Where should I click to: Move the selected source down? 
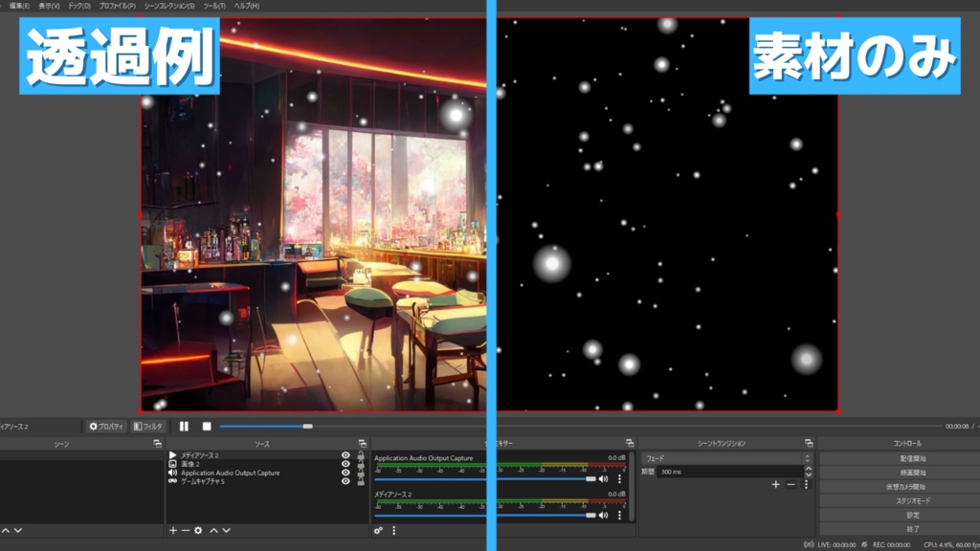tap(227, 530)
